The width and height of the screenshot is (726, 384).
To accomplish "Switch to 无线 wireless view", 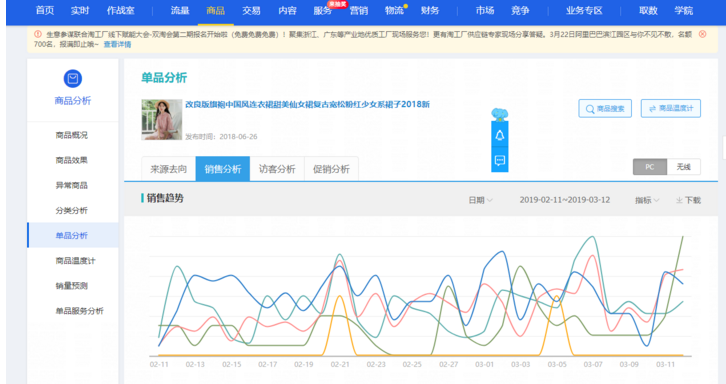I will pyautogui.click(x=683, y=167).
